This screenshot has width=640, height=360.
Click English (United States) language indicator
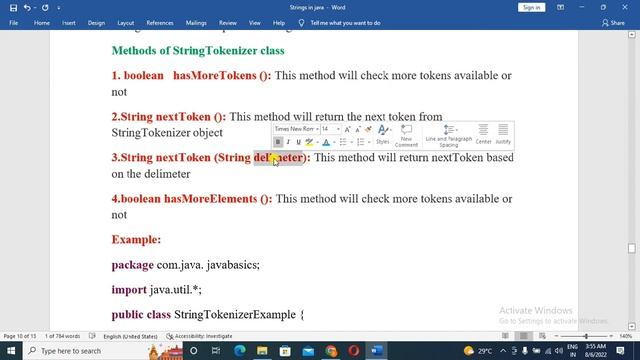pos(130,336)
